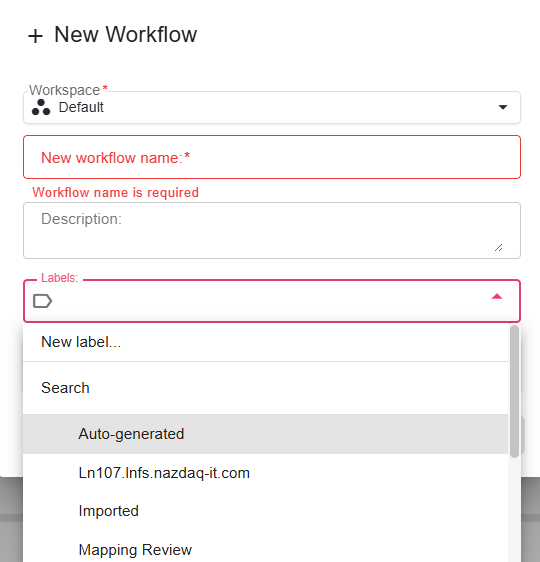The image size is (540, 562).
Task: Click the Workflow name is required message
Action: 115,192
